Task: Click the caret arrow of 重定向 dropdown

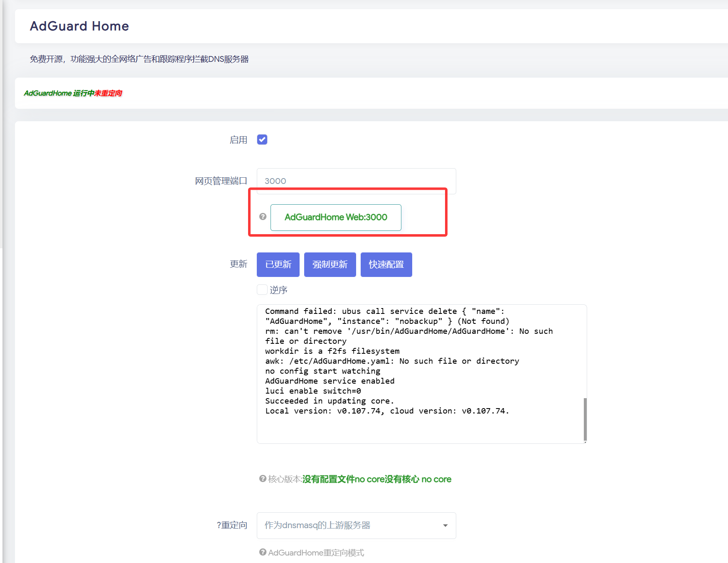Action: tap(445, 526)
